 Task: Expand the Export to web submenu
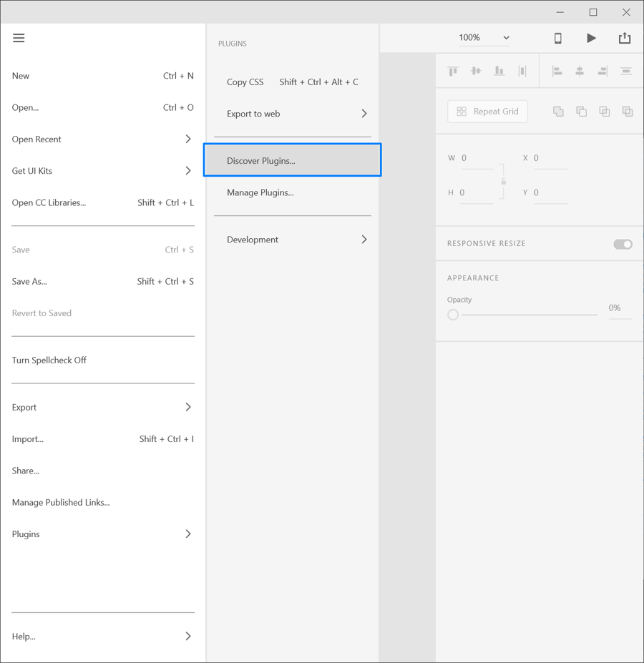click(x=293, y=113)
